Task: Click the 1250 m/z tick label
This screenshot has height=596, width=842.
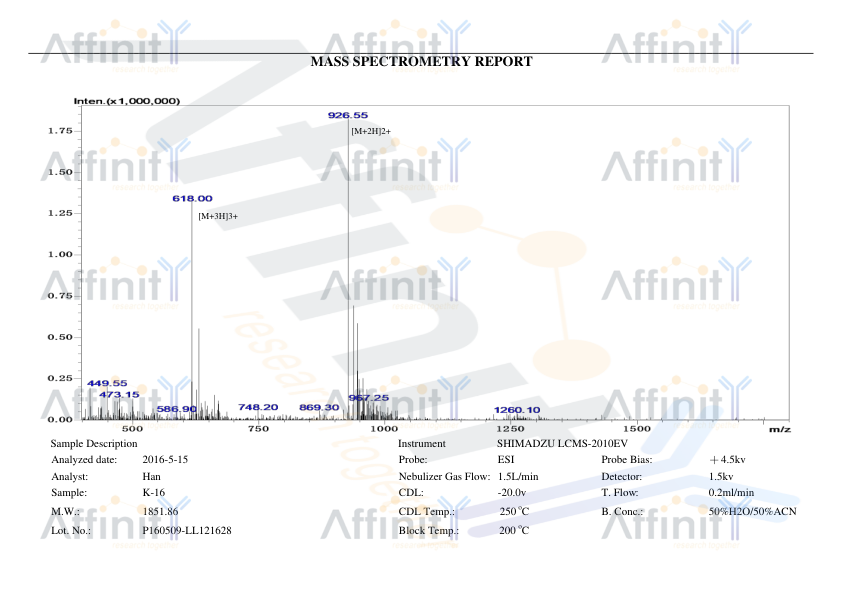Action: pos(511,428)
